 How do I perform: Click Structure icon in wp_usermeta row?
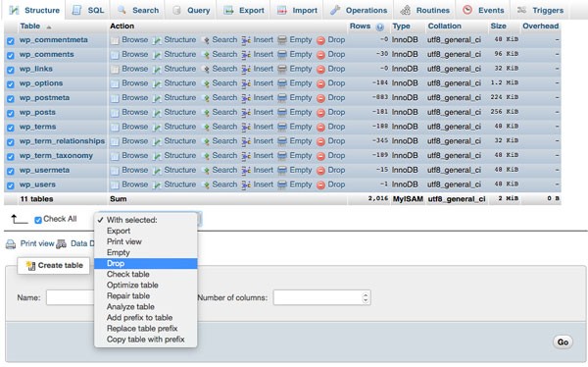(157, 171)
